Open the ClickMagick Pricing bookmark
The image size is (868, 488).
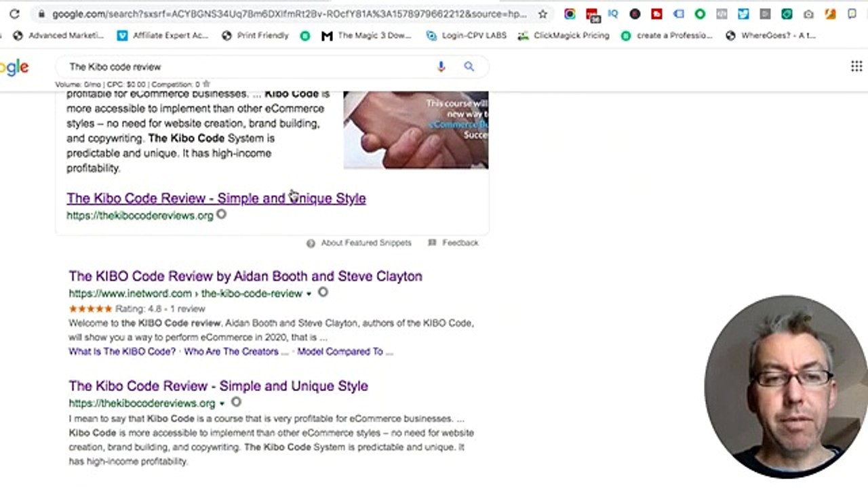pos(564,35)
